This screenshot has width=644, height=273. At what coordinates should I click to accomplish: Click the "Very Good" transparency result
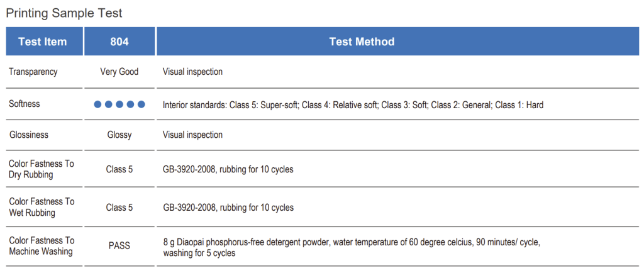coord(119,72)
